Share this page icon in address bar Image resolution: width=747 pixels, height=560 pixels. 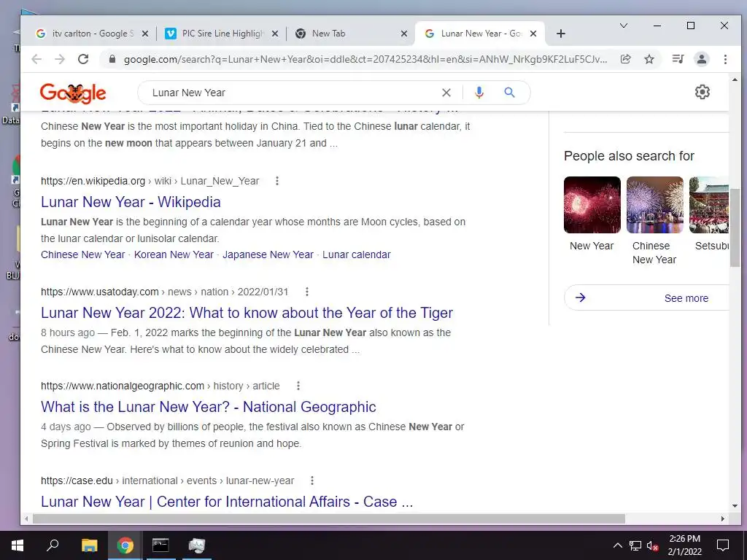(625, 59)
